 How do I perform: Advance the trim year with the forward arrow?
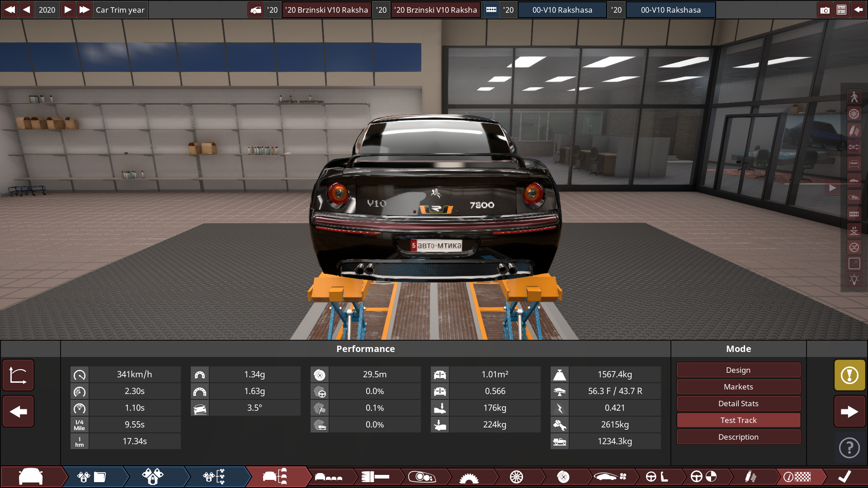[67, 9]
